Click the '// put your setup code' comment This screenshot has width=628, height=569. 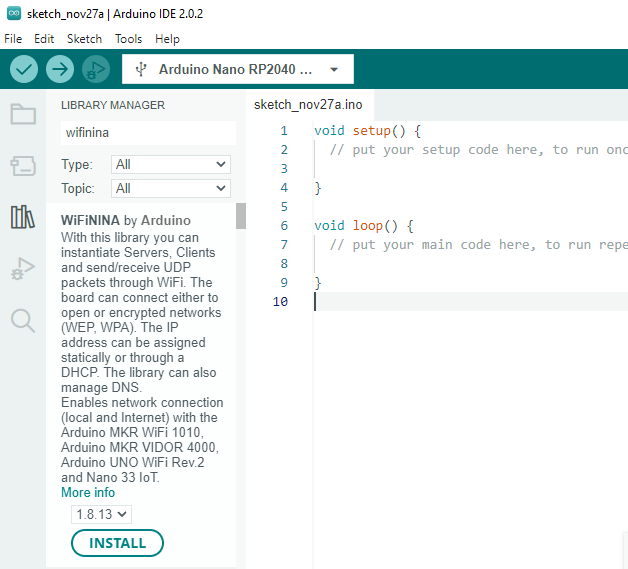(478, 150)
